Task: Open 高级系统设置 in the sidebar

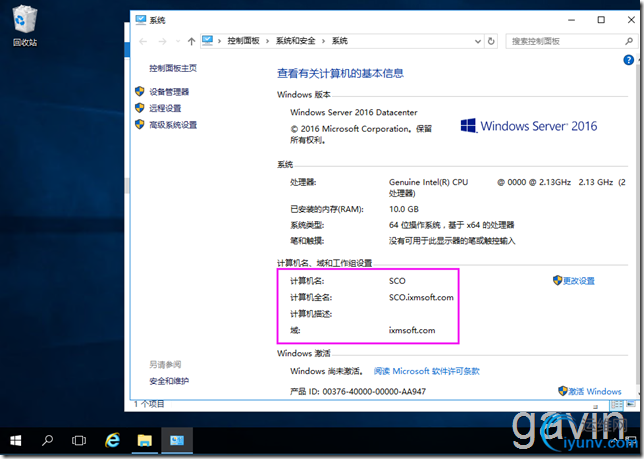Action: pyautogui.click(x=173, y=124)
